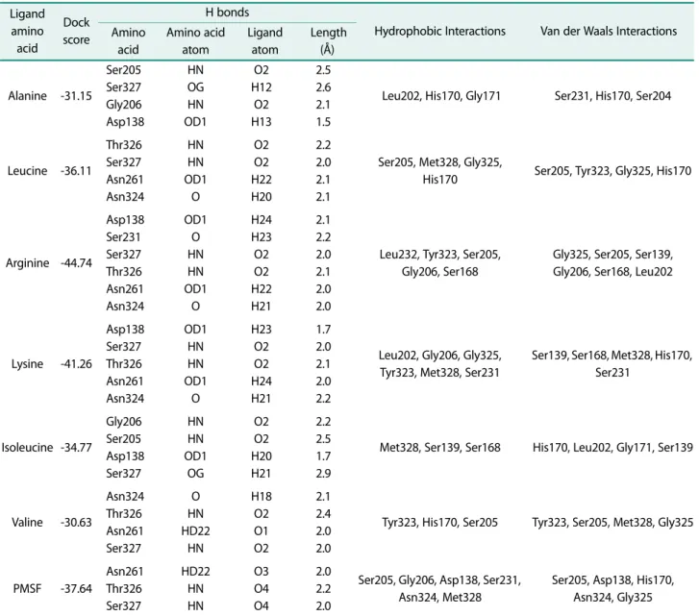
Task: Select dock score value -30.63
Action: (x=76, y=522)
